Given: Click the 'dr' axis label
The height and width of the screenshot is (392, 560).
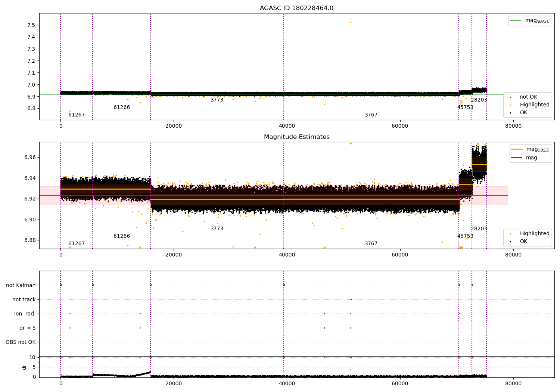Looking at the screenshot, I should click(x=24, y=367).
